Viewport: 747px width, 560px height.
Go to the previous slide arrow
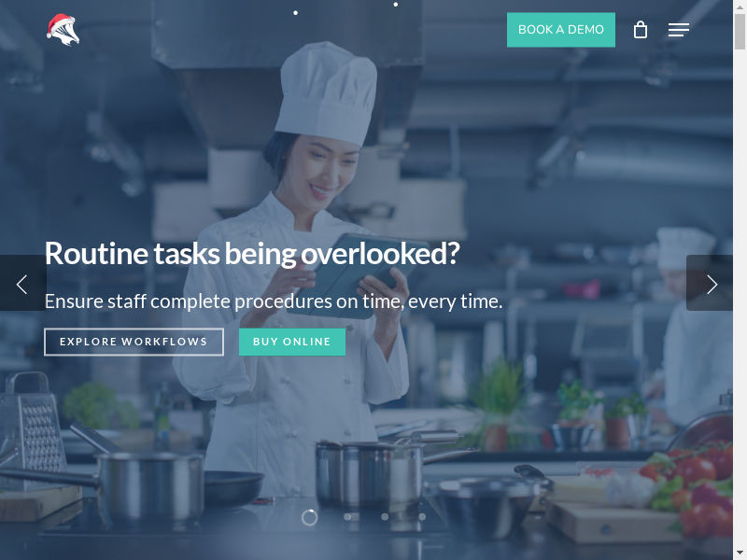tap(22, 284)
